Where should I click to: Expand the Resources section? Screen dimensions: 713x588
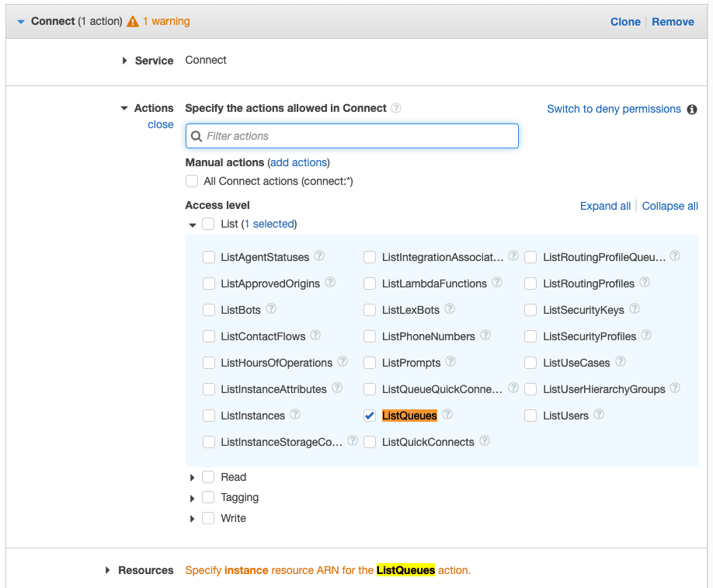[108, 570]
